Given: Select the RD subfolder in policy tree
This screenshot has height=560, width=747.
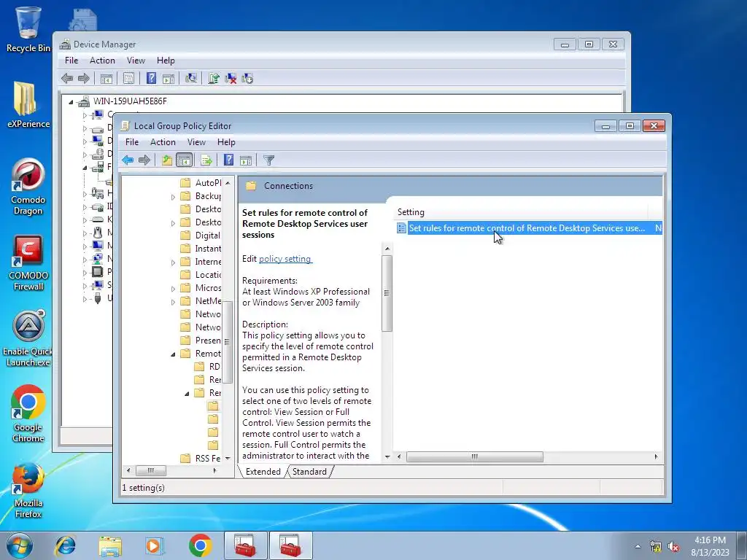Looking at the screenshot, I should [x=208, y=367].
